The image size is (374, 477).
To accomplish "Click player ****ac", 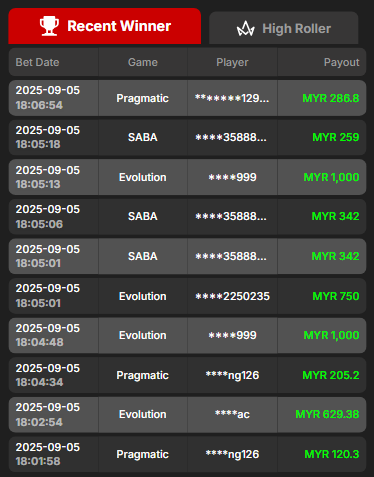I will point(232,414).
